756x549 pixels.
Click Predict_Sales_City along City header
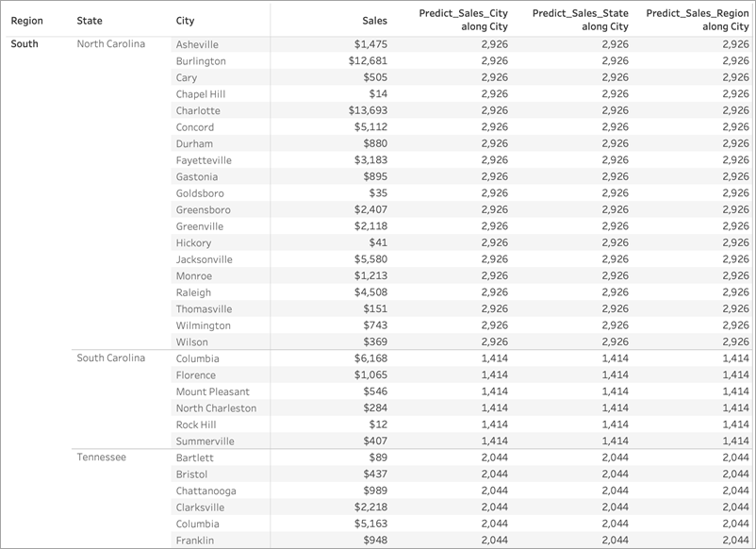(464, 20)
